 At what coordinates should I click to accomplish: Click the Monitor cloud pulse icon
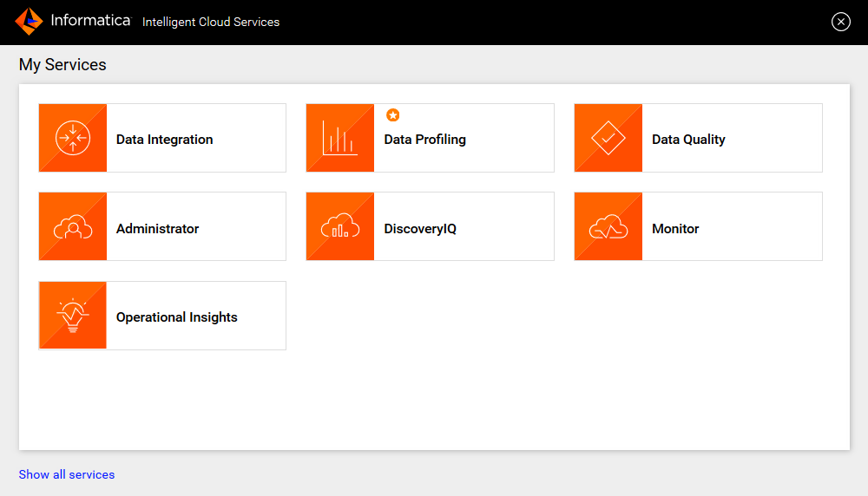pos(608,228)
